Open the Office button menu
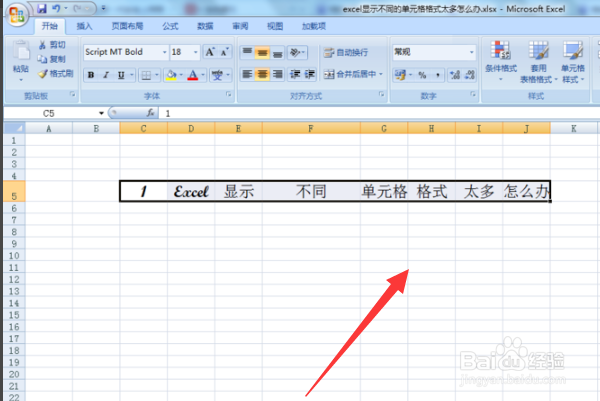600x401 pixels. click(16, 14)
